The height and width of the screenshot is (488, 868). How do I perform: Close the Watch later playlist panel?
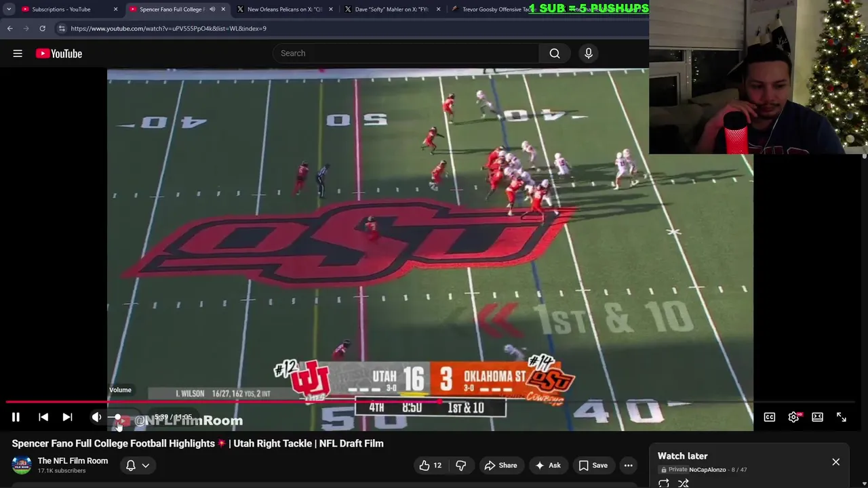[836, 462]
